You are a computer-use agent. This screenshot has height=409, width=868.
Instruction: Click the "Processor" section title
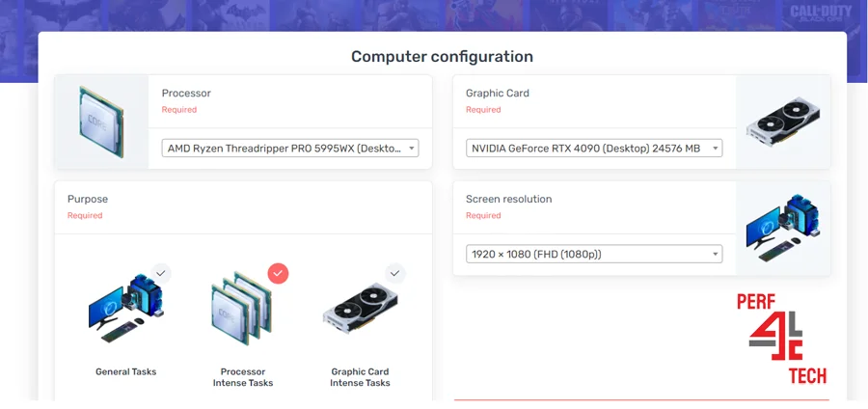(x=186, y=93)
